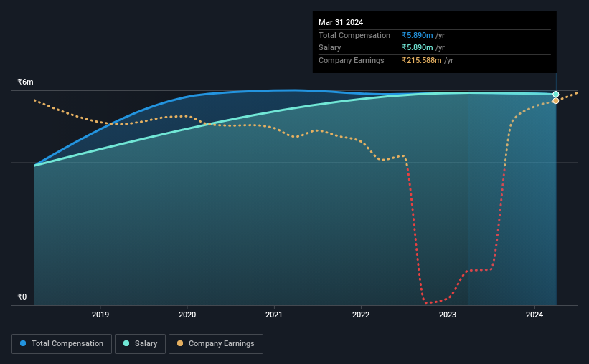This screenshot has height=364, width=589.
Task: Click the 2021 x-axis label
Action: click(x=274, y=315)
